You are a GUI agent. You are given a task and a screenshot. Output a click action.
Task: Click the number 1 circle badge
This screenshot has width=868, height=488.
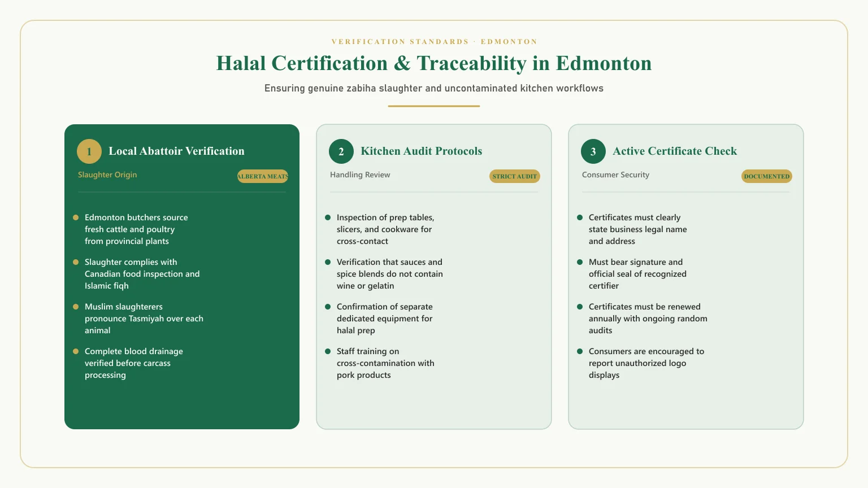89,151
